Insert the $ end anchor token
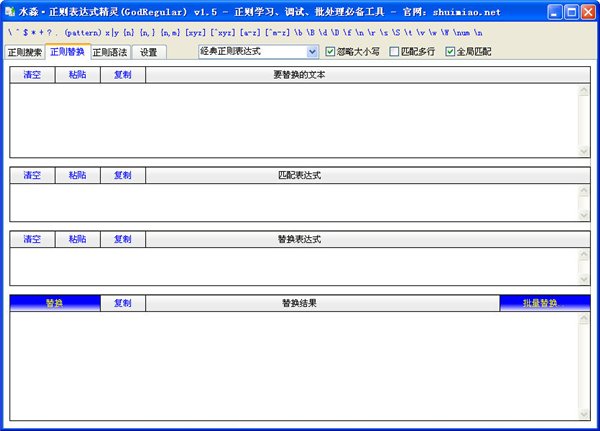The width and height of the screenshot is (600, 431). pyautogui.click(x=26, y=33)
